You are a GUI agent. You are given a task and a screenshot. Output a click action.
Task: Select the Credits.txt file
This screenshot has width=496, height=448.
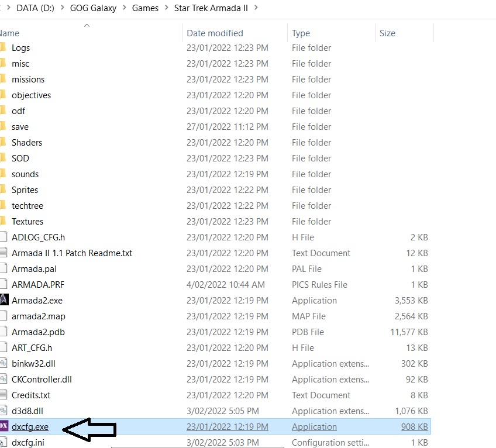pos(31,395)
